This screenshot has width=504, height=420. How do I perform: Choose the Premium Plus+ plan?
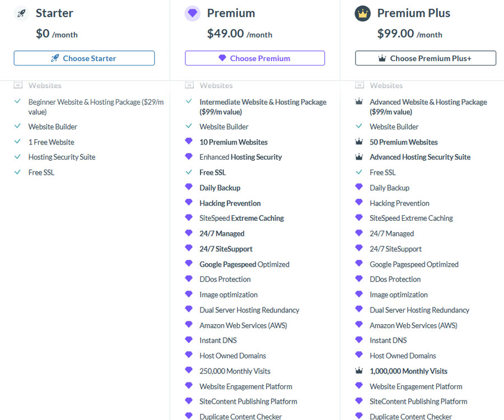point(426,58)
